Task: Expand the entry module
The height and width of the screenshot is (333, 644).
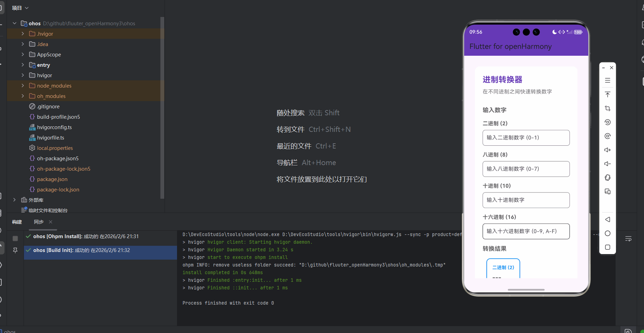Action: [x=23, y=65]
